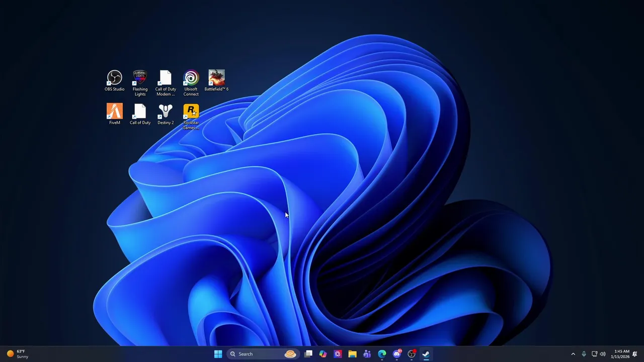Screen dimensions: 644x362
Task: Open Microsoft Edge from the taskbar
Action: tap(382, 354)
